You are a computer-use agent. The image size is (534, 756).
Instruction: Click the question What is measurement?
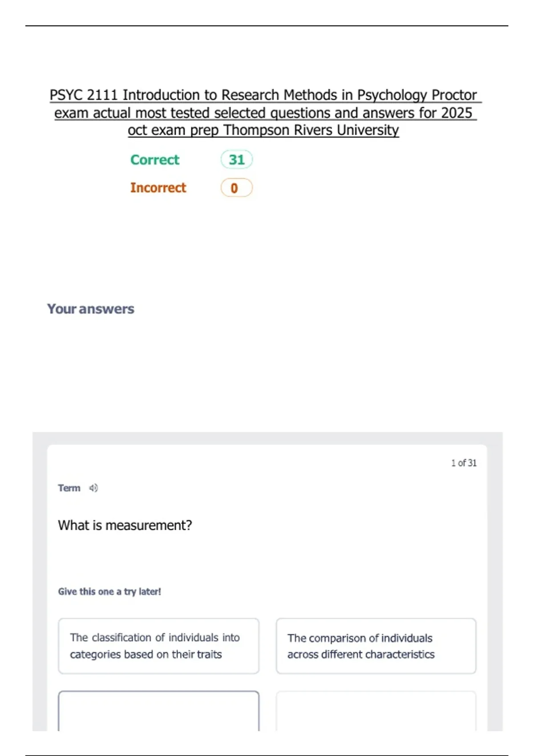125,525
